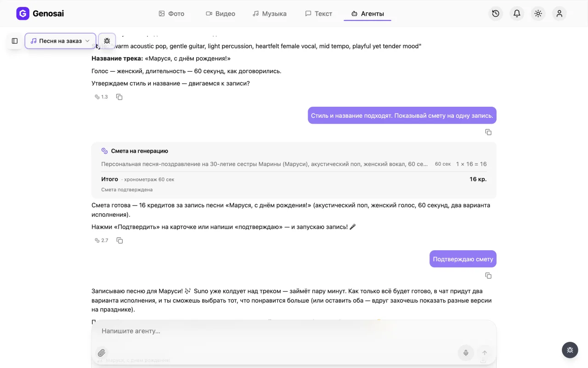Switch to the Текст tab
This screenshot has height=368, width=588.
point(319,14)
